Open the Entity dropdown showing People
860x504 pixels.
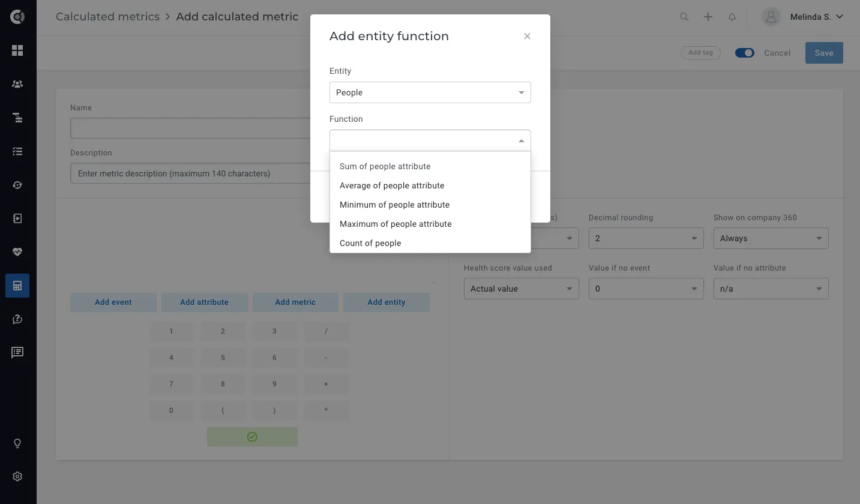click(430, 92)
